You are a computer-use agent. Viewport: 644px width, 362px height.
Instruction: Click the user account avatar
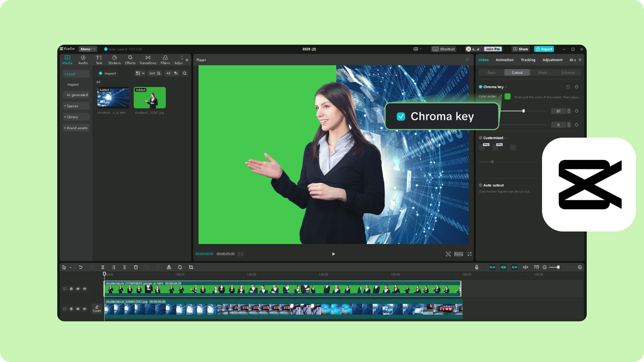pos(469,49)
